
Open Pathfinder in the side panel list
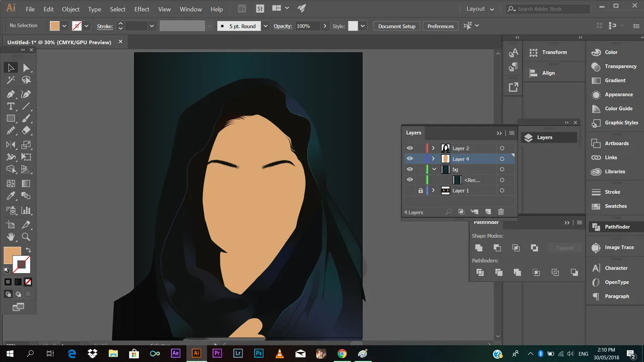point(617,227)
